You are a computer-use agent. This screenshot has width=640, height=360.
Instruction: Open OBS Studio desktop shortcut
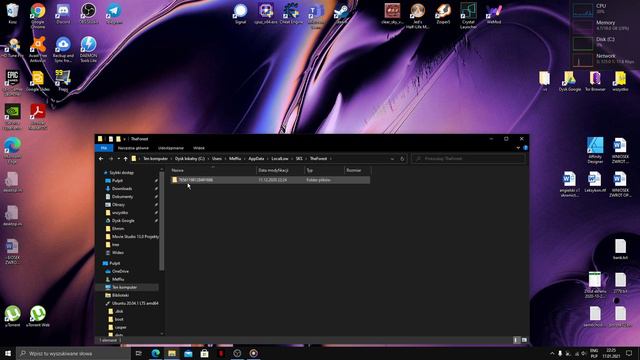pos(88,14)
